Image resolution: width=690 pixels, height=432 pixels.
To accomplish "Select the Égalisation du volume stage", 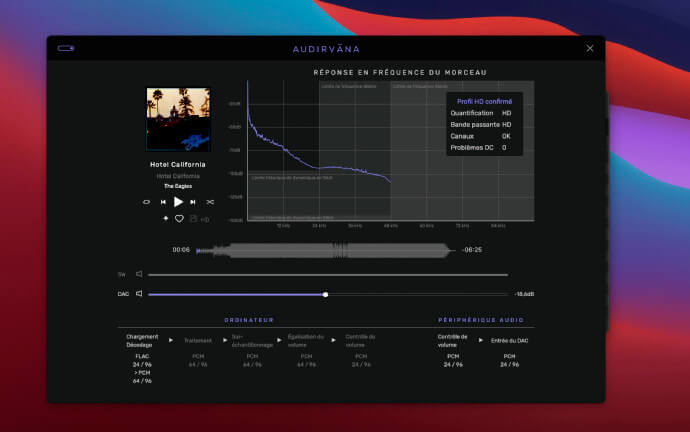I will pyautogui.click(x=306, y=340).
